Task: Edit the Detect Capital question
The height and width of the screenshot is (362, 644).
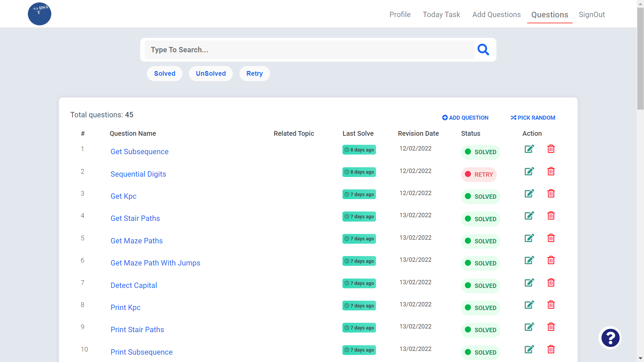Action: 529,283
